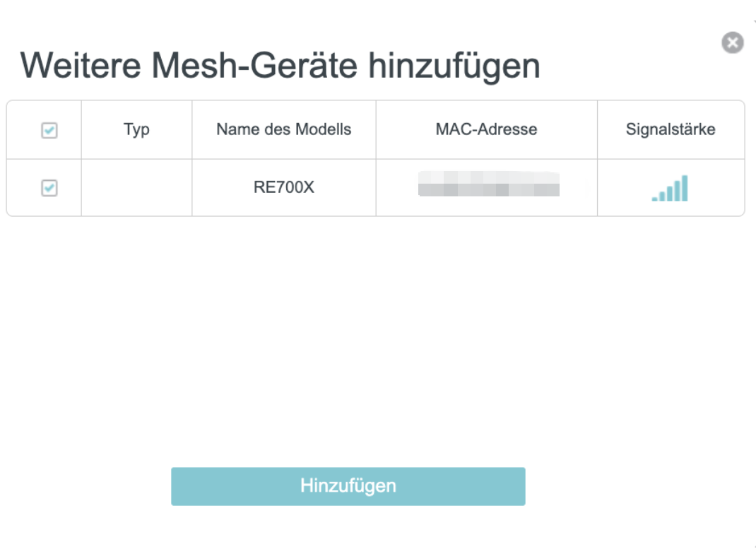This screenshot has width=756, height=551.
Task: Click the Name des Modells column header
Action: (283, 129)
